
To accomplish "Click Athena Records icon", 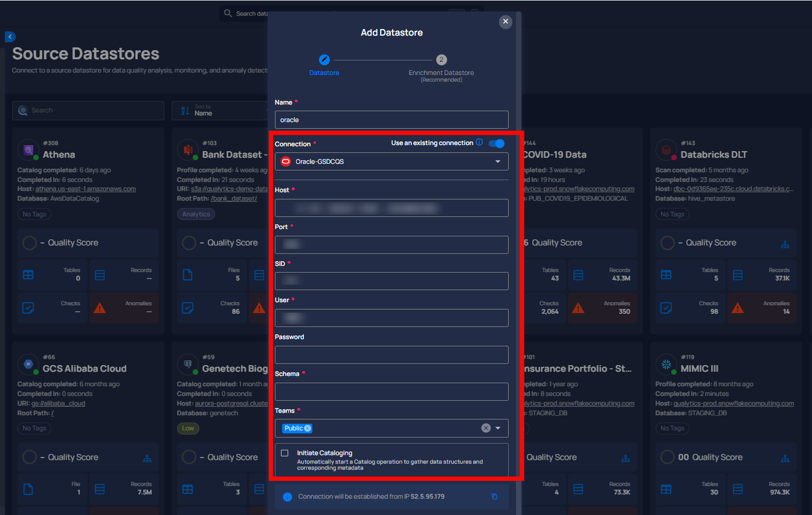I will [x=100, y=274].
